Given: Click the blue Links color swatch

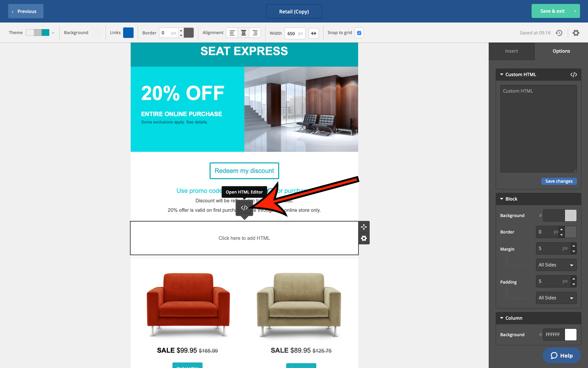Looking at the screenshot, I should pos(128,33).
